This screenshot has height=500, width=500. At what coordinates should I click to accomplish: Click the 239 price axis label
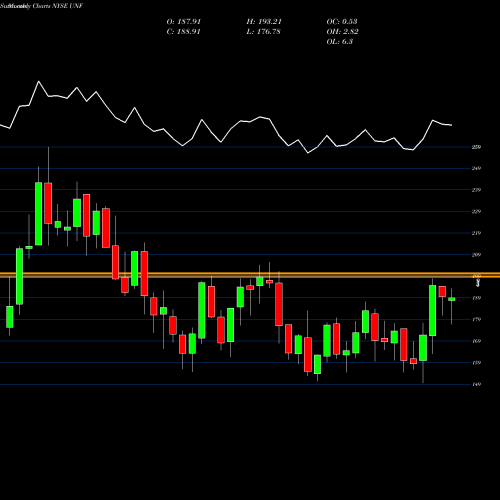[x=476, y=190]
